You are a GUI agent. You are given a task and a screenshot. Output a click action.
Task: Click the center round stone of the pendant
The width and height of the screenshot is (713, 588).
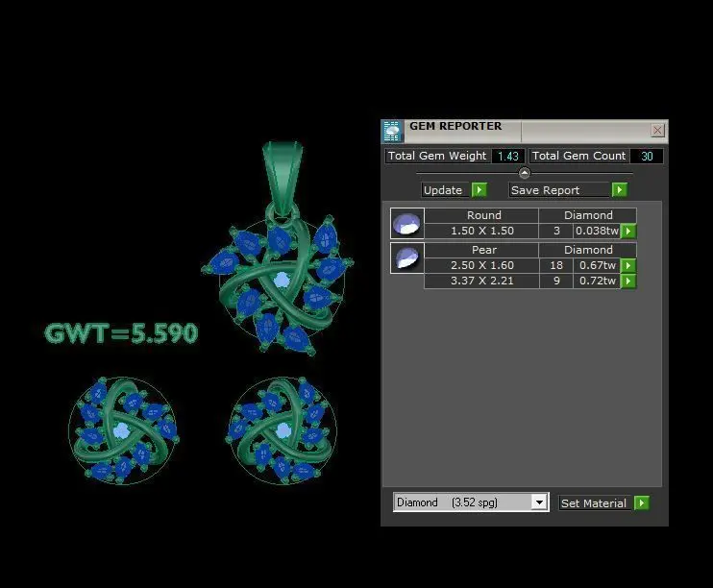pyautogui.click(x=282, y=280)
